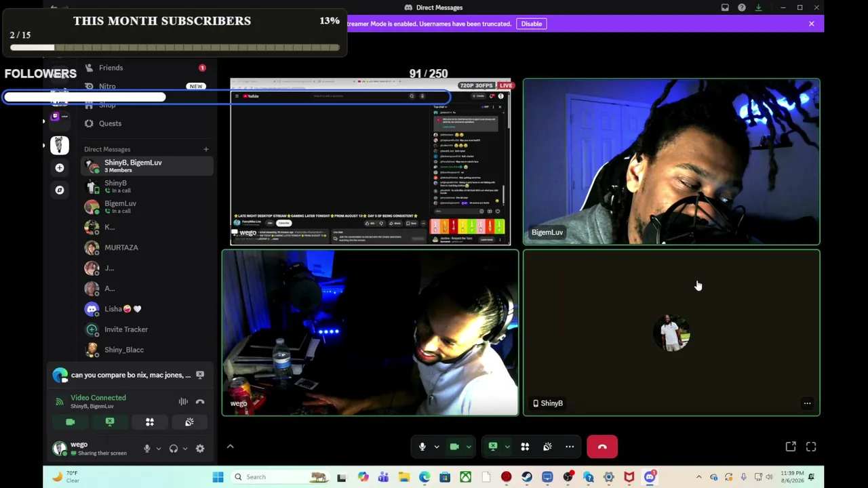The width and height of the screenshot is (868, 488).
Task: Open the Inbox icon in title bar
Action: 725,7
